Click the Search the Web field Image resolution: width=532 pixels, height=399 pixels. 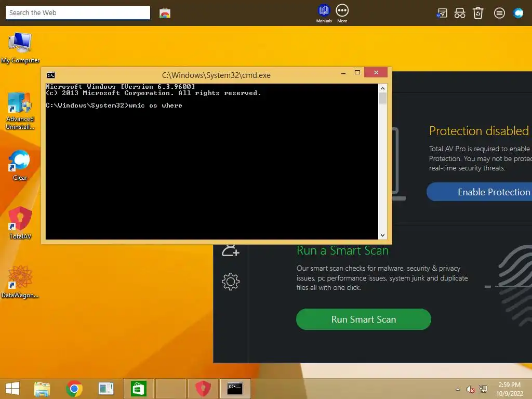click(78, 13)
